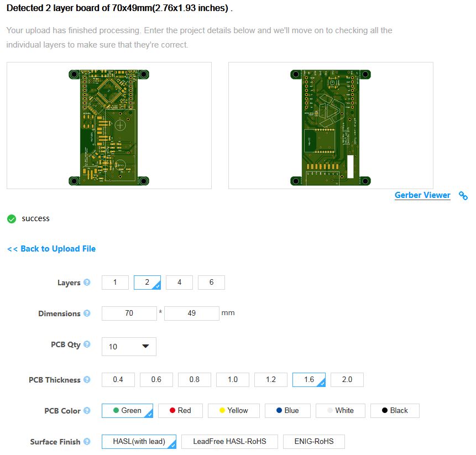The height and width of the screenshot is (455, 476).
Task: Choose 1.0 PCB thickness
Action: pos(233,380)
